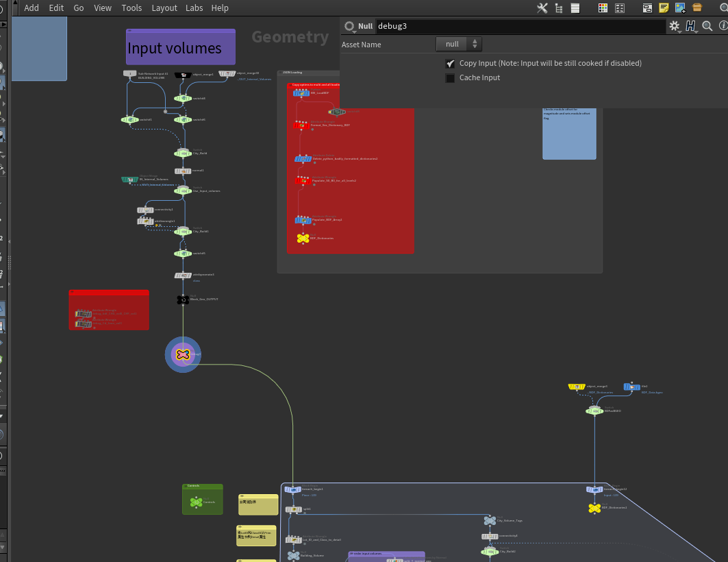Select the purple Input volumes network box
The image size is (728, 562).
click(180, 47)
